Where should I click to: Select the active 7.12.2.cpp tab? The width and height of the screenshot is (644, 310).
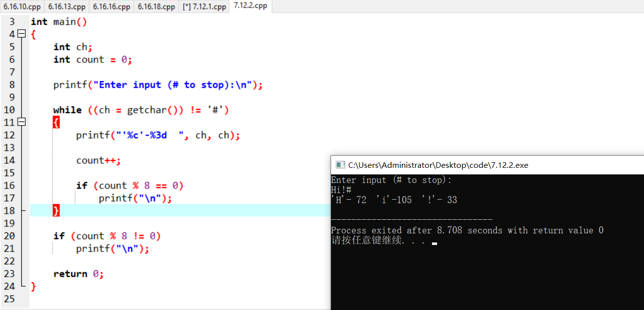coord(250,6)
